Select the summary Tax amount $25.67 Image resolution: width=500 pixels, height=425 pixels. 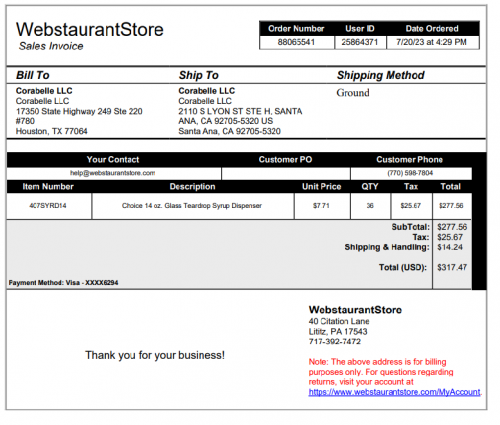click(x=450, y=237)
